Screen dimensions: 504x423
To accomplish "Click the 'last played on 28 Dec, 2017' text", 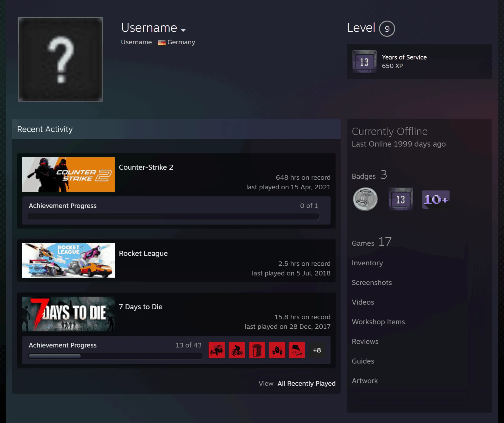I will coord(287,327).
